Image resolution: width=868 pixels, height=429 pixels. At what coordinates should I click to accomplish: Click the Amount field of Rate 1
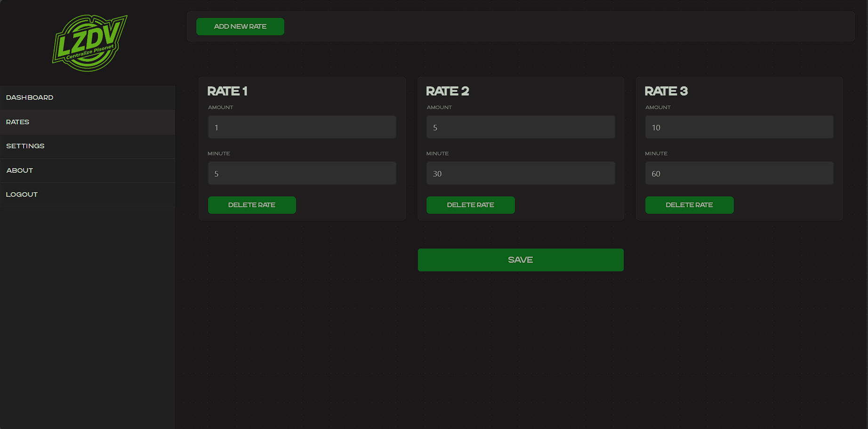click(302, 127)
